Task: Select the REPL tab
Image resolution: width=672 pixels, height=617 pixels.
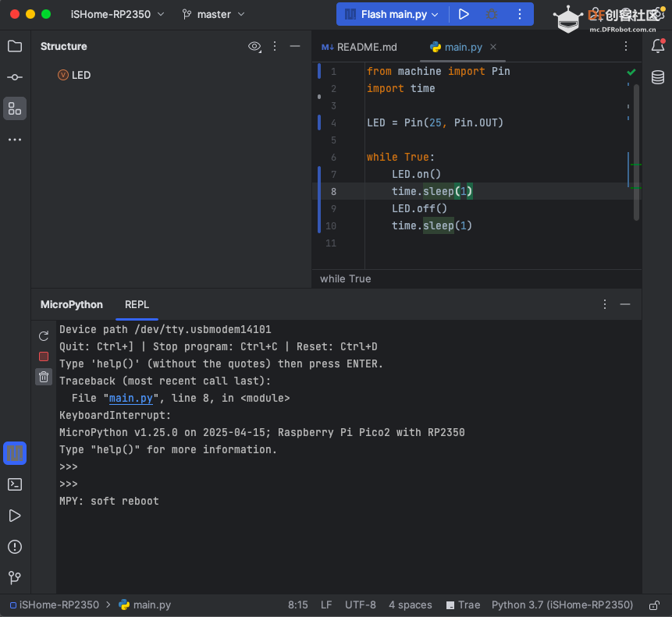Action: (x=137, y=304)
